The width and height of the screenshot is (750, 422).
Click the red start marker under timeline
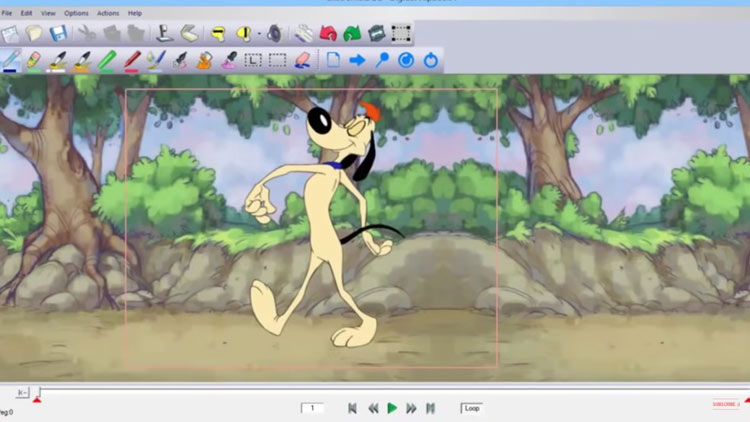(37, 400)
